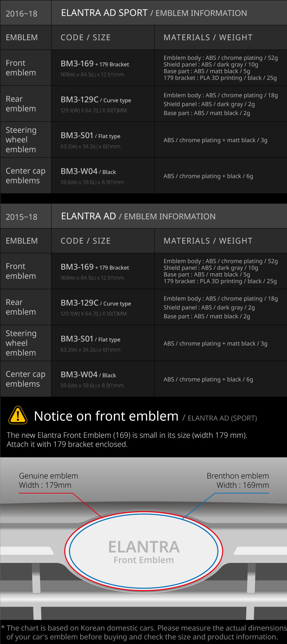The width and height of the screenshot is (287, 644).
Task: Select the BM3-W04 code in the 2015~18 table
Action: pos(79,375)
